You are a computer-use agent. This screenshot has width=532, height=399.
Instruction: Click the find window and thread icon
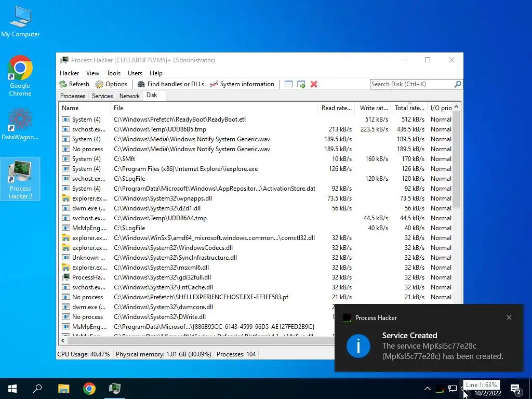click(301, 84)
